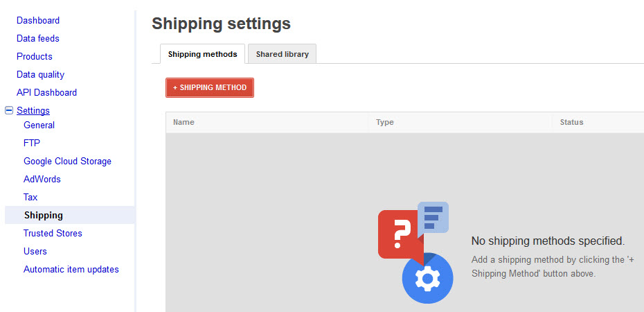Screen dimensions: 644x312
Task: Go to Data feeds
Action: (38, 38)
